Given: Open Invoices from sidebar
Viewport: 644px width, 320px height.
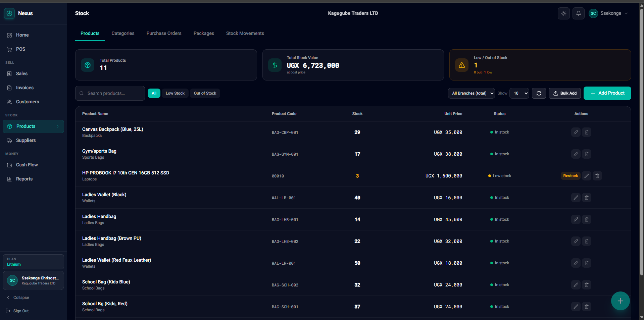Looking at the screenshot, I should [33, 88].
